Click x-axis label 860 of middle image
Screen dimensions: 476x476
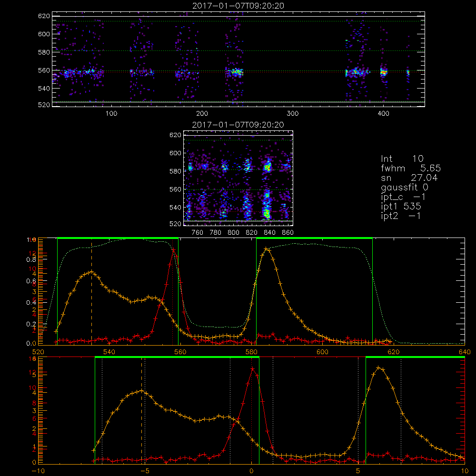(288, 233)
